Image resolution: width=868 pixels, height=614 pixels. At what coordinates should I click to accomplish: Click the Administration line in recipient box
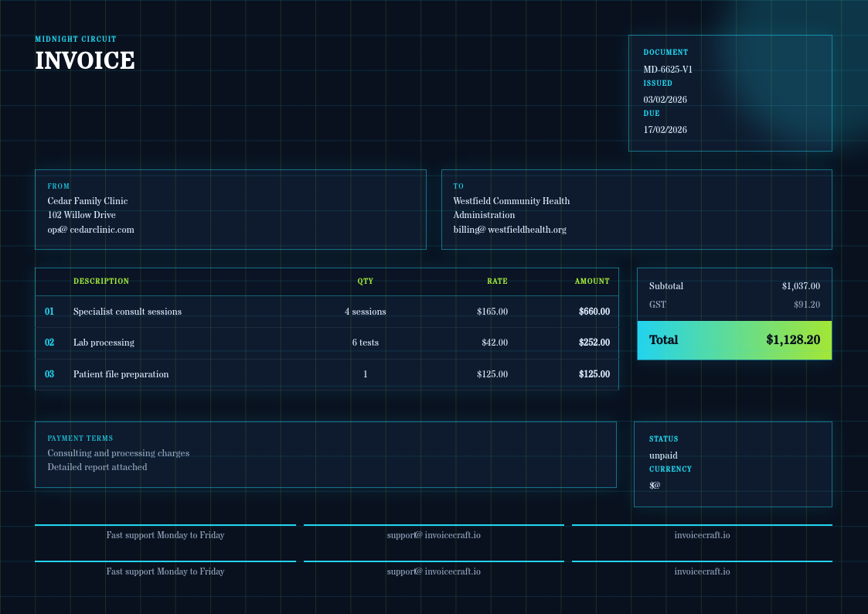point(484,215)
